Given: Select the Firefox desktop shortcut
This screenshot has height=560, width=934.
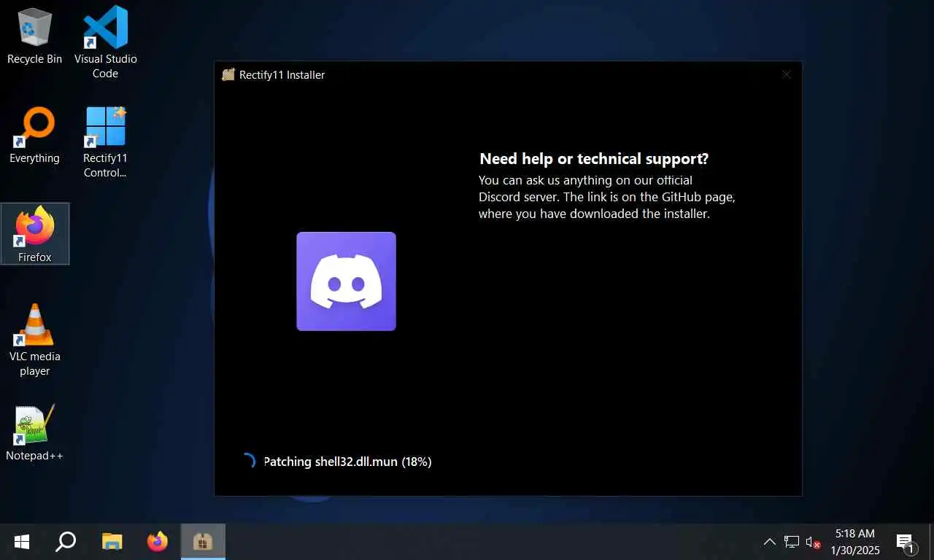Looking at the screenshot, I should tap(35, 234).
